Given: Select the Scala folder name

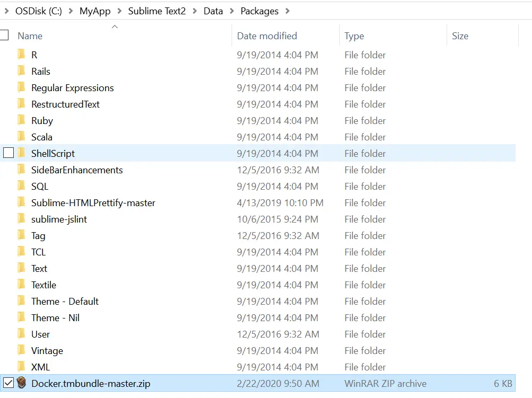Looking at the screenshot, I should point(42,137).
